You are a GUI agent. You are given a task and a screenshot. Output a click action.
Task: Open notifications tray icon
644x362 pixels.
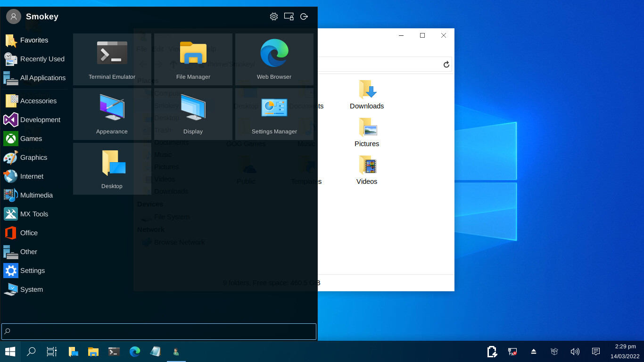596,352
